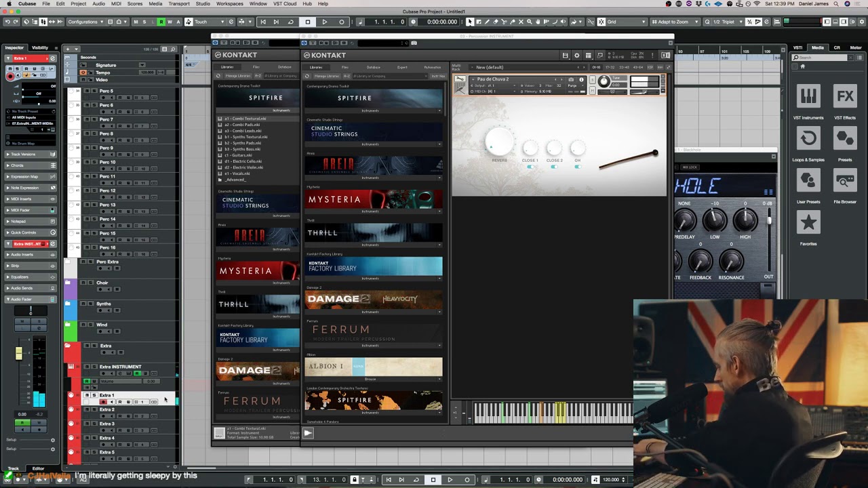The width and height of the screenshot is (868, 488).
Task: Solo the Perc 6 track
Action: (x=94, y=105)
